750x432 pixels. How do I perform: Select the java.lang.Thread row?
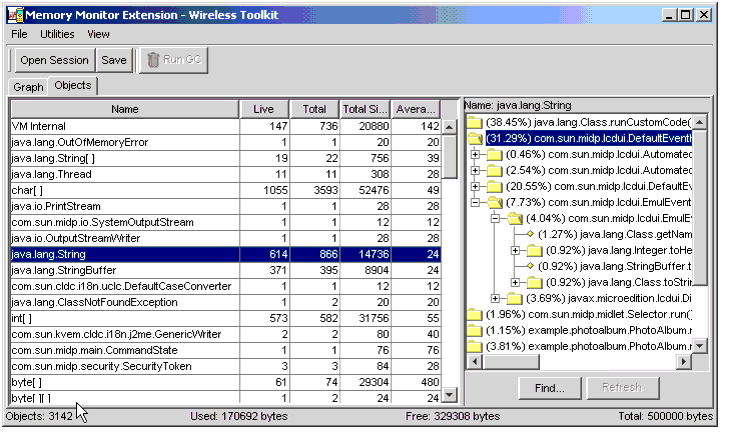point(225,175)
